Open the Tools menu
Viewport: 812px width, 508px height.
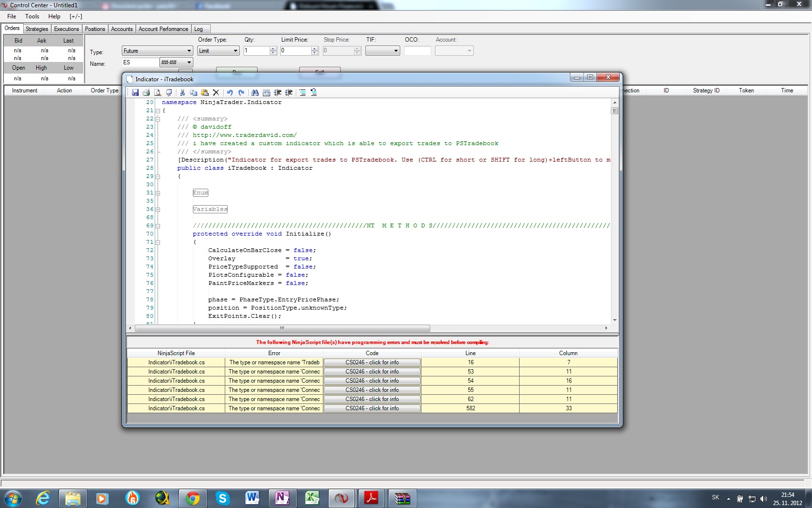click(x=32, y=16)
